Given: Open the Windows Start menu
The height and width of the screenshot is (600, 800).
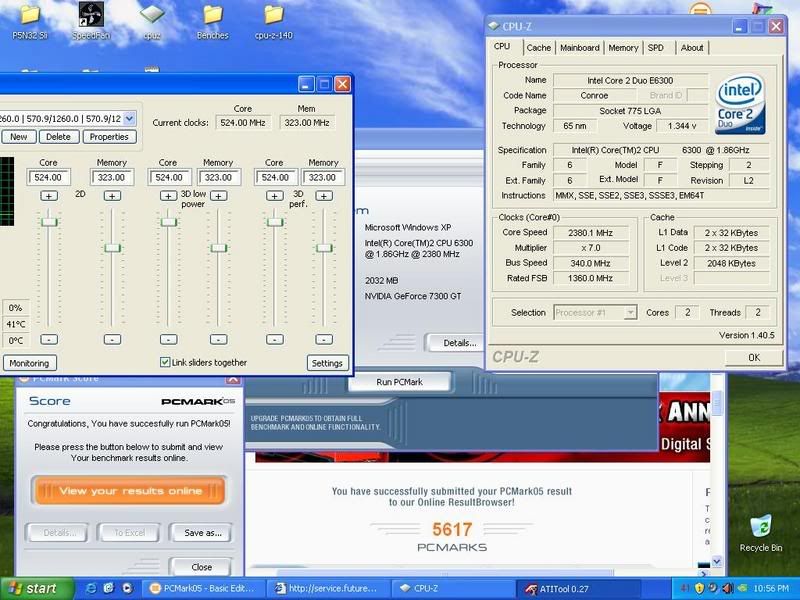Looking at the screenshot, I should tap(36, 589).
